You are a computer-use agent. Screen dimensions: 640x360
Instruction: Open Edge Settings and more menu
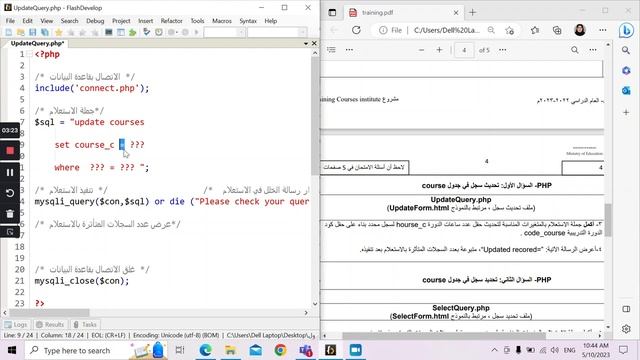coord(602,30)
